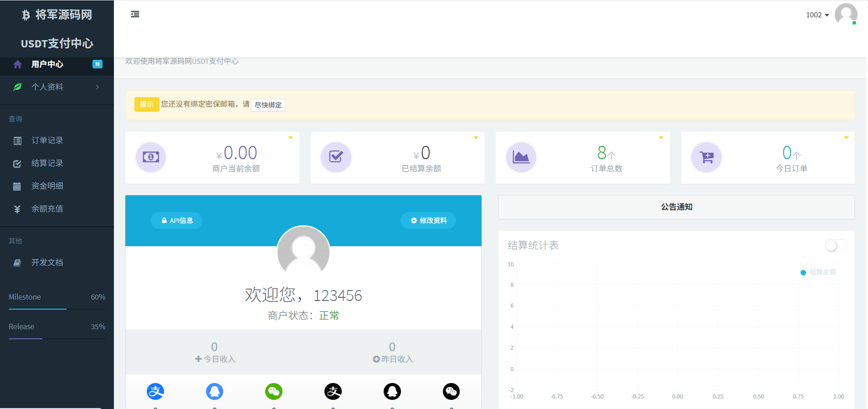Toggle the 结算金额 legend series in the chart
Image resolution: width=868 pixels, height=409 pixels.
(x=818, y=272)
